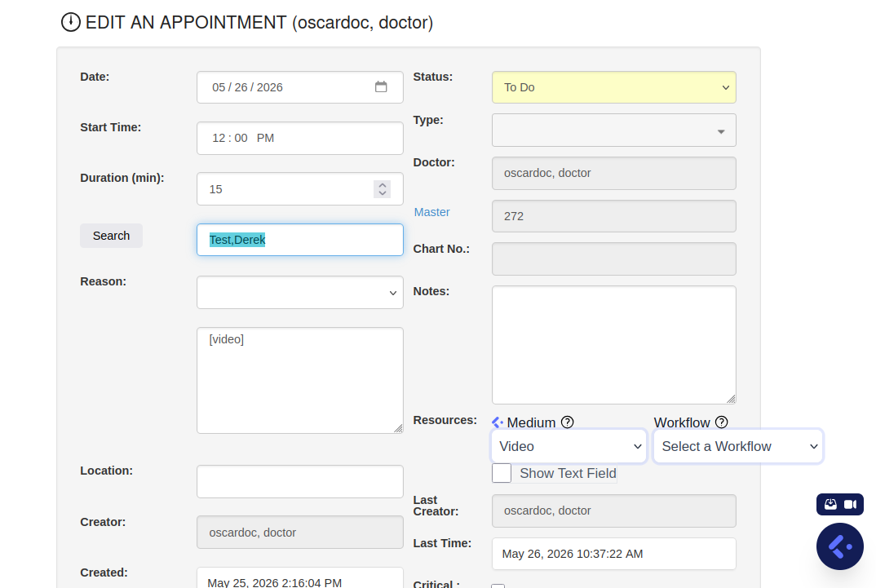Click the Workflow help question mark icon
This screenshot has height=588, width=876.
pos(722,422)
